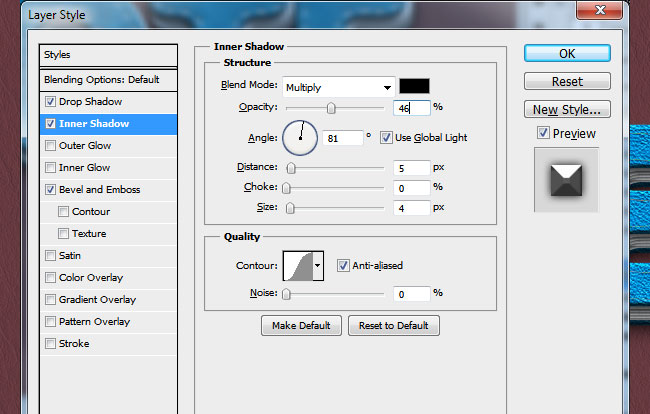Enable the Pattern Overlay checkbox

[51, 321]
